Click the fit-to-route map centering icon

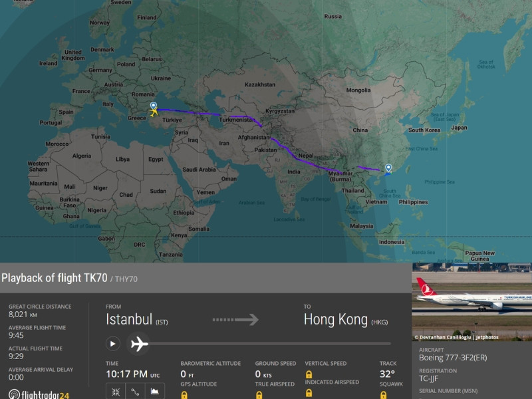tap(116, 392)
